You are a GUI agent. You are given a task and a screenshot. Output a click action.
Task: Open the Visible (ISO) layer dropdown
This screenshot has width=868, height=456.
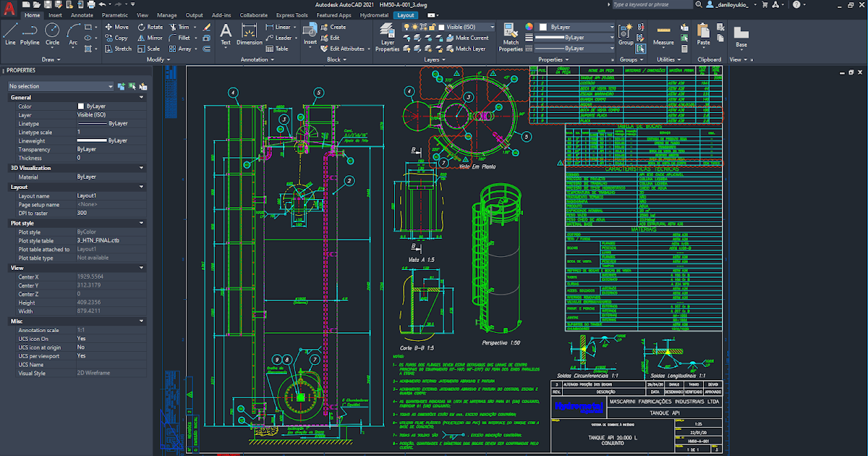coord(493,27)
